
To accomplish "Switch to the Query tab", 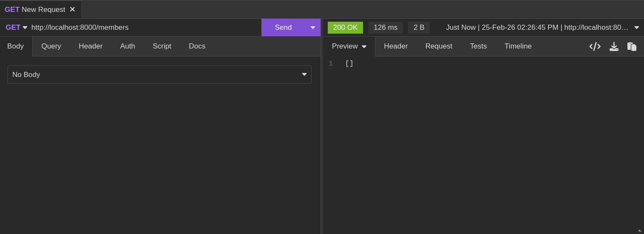I will [x=51, y=46].
